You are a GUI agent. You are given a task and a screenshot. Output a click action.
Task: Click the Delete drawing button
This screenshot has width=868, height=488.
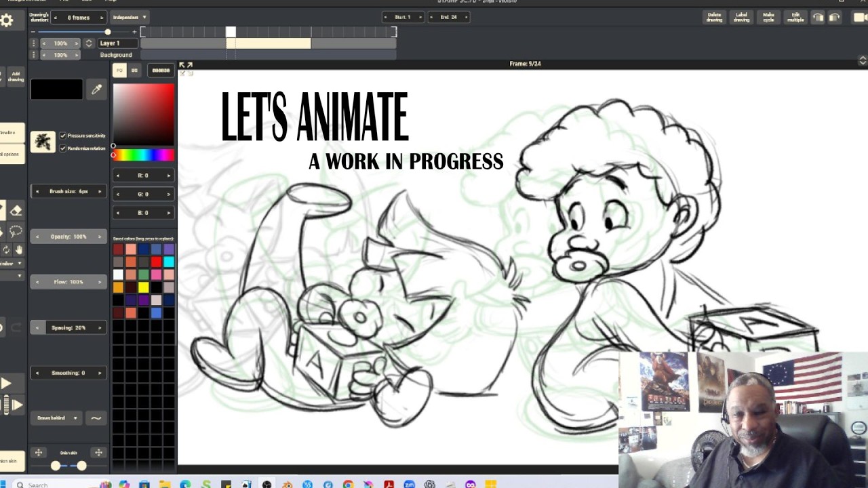point(715,18)
